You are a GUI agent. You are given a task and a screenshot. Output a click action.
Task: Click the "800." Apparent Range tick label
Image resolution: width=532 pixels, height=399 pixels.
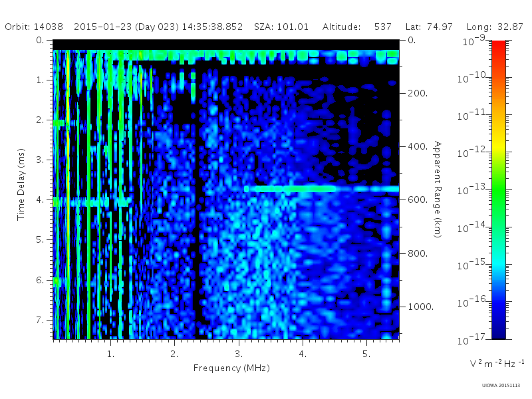[x=418, y=253]
